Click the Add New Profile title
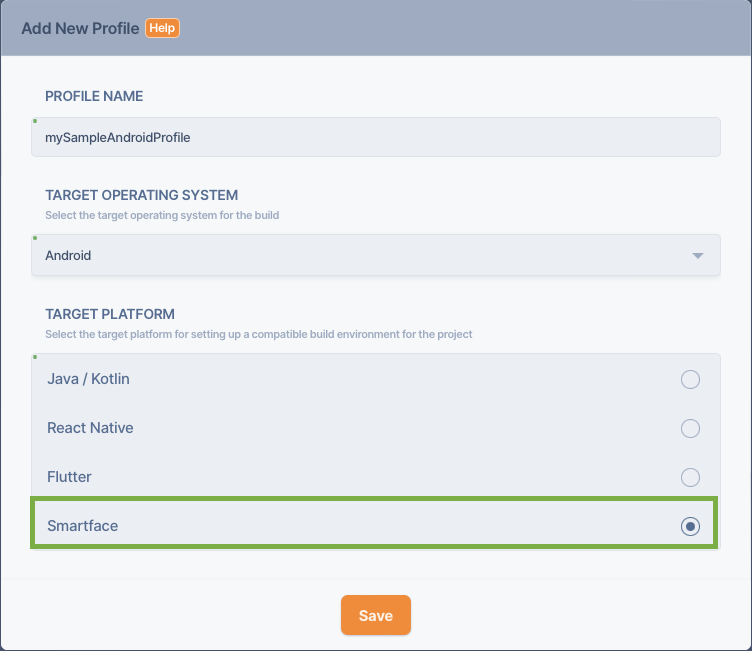 tap(80, 28)
